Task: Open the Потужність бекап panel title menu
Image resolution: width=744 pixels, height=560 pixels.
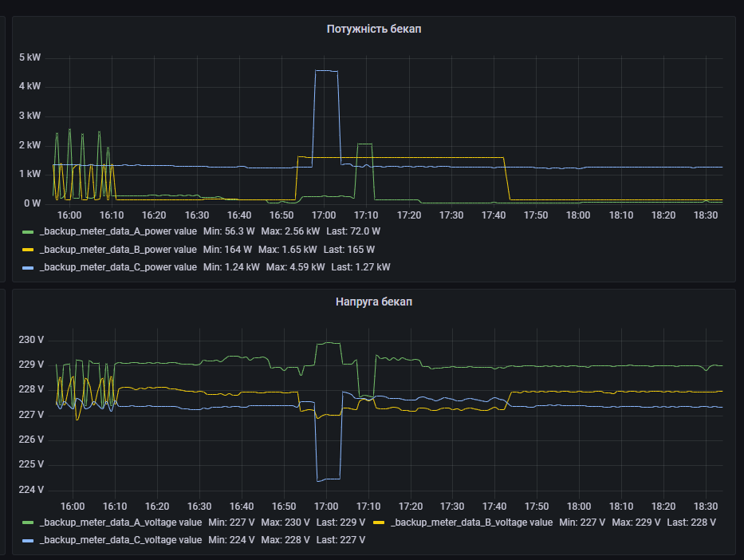Action: pyautogui.click(x=374, y=30)
